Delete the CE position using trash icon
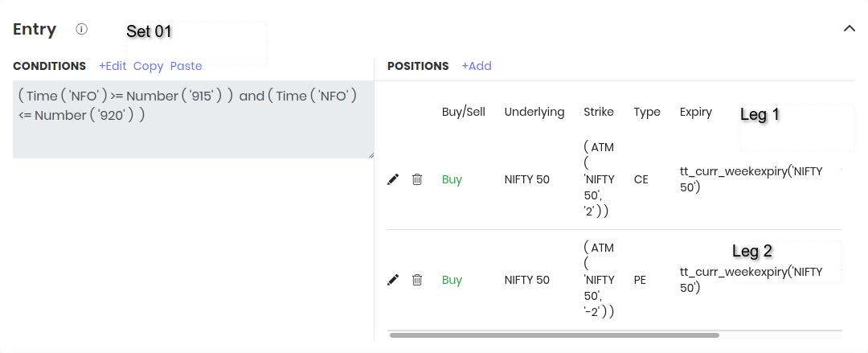This screenshot has width=868, height=353. pos(417,179)
